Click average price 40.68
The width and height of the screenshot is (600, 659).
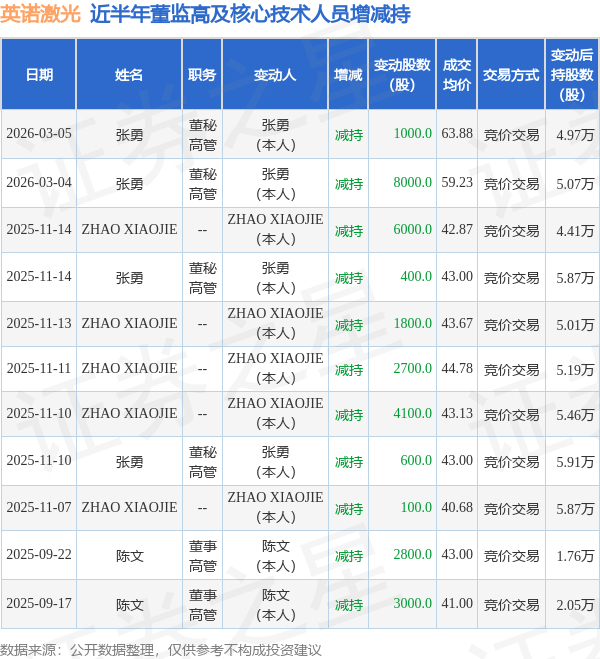click(457, 507)
